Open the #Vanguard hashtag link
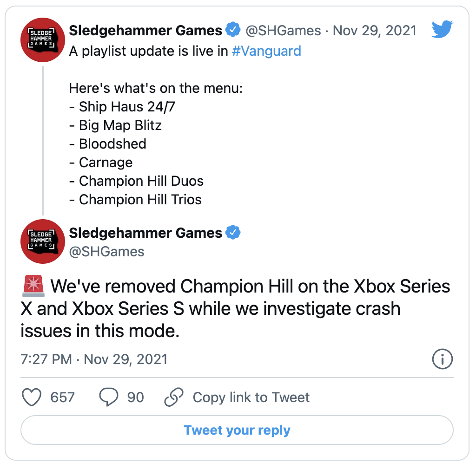The width and height of the screenshot is (476, 469). point(266,51)
